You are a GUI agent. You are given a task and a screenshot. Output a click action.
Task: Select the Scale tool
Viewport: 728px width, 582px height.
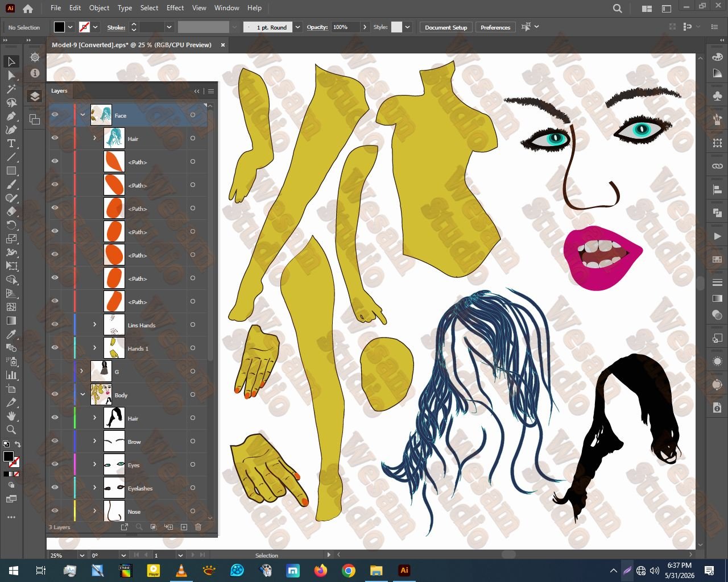(x=11, y=239)
